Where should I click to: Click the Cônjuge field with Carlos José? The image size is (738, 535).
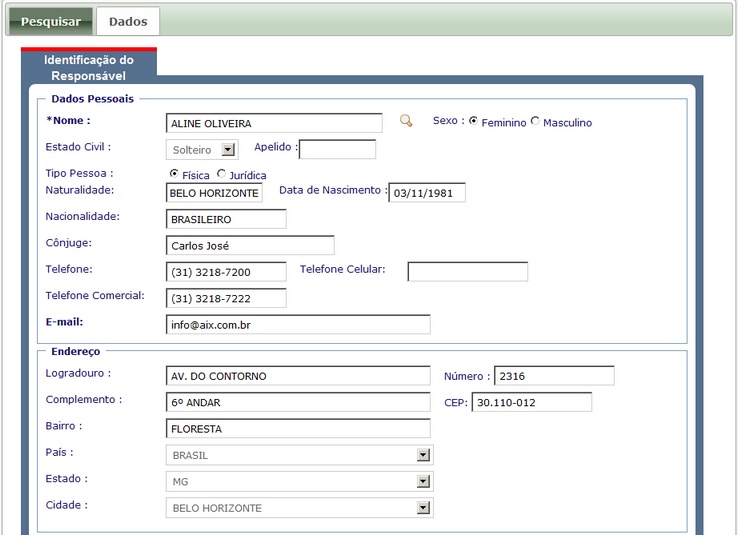250,246
